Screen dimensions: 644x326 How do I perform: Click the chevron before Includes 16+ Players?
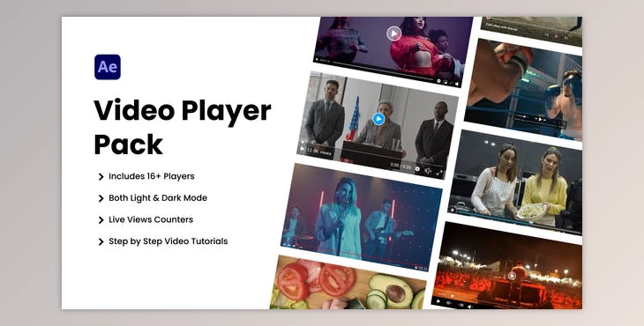coord(101,177)
